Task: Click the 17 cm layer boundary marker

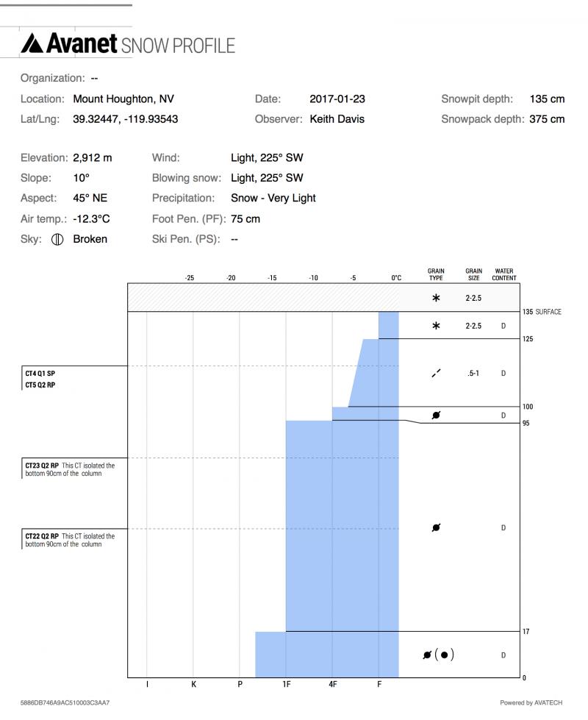Action: [526, 631]
